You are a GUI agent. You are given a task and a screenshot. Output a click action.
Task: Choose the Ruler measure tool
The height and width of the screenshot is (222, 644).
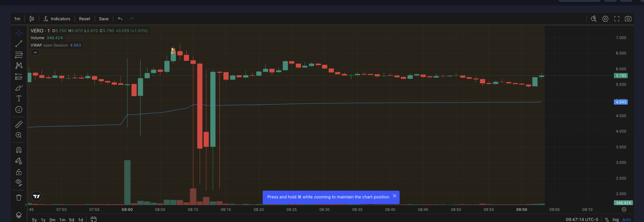click(19, 124)
